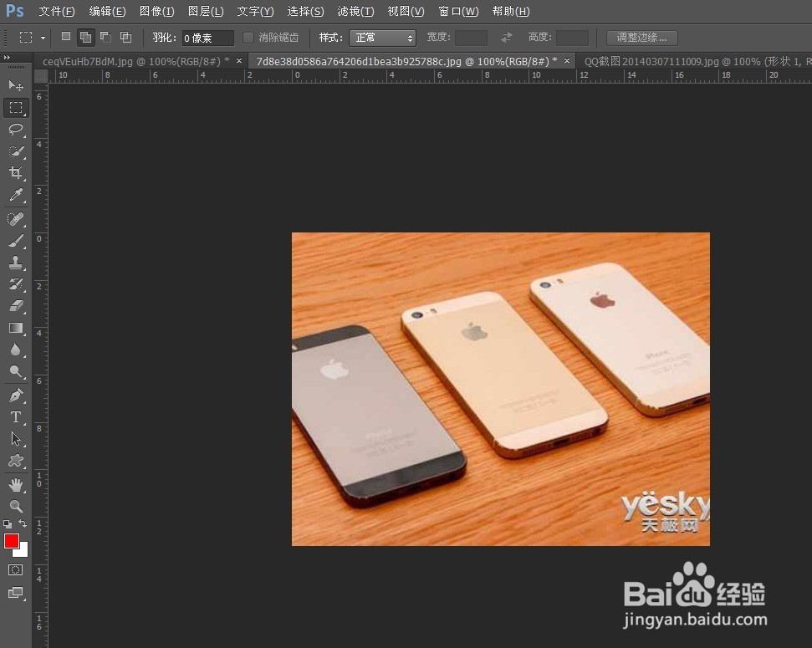Image resolution: width=812 pixels, height=648 pixels.
Task: Swap foreground and background colors
Action: 23,523
